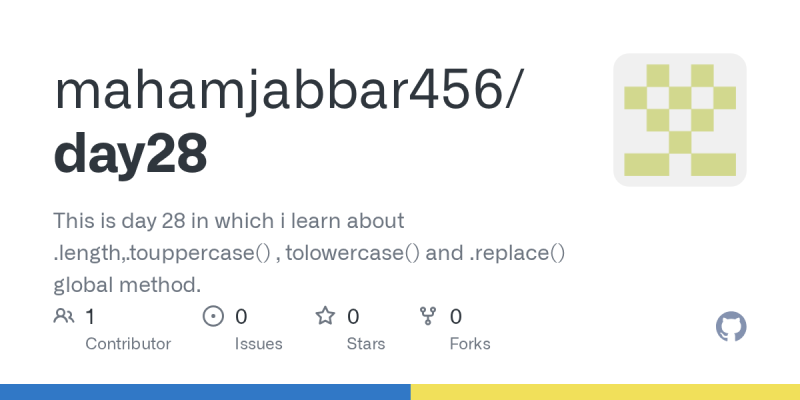800x400 pixels.
Task: Click the Contributor label
Action: 128,344
